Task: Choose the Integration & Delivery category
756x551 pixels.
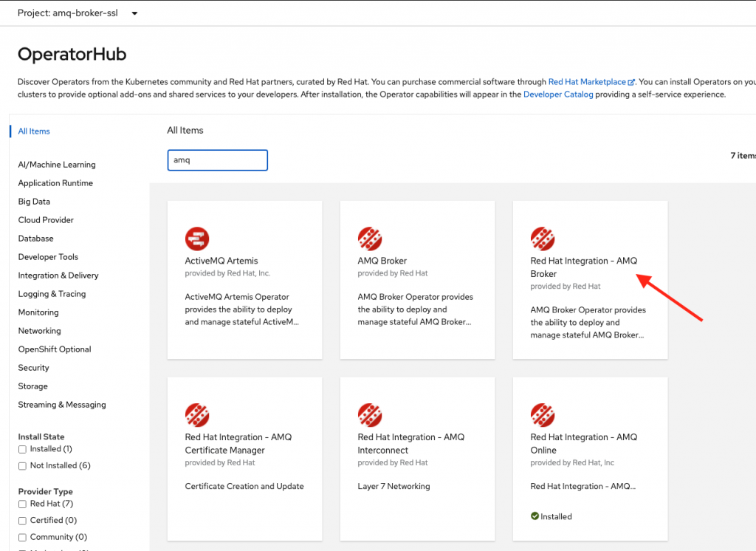Action: (x=58, y=275)
